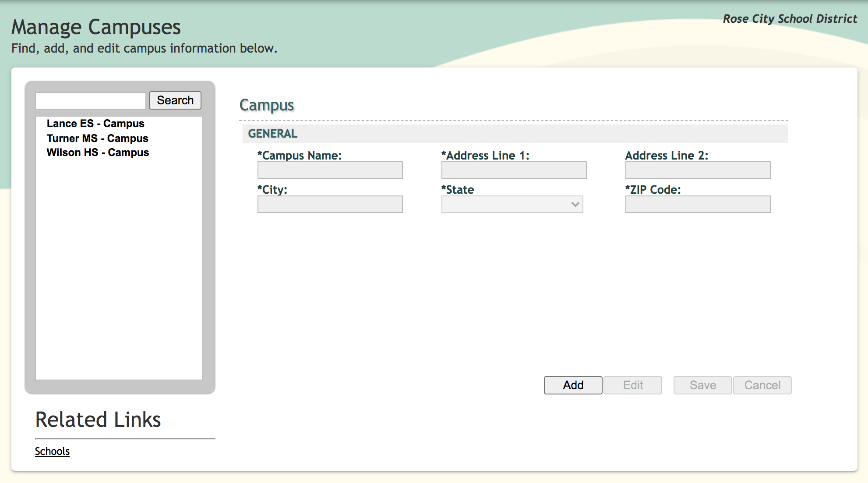Click the State dropdown chevron arrow
Screen dimensions: 868x483
pos(575,204)
